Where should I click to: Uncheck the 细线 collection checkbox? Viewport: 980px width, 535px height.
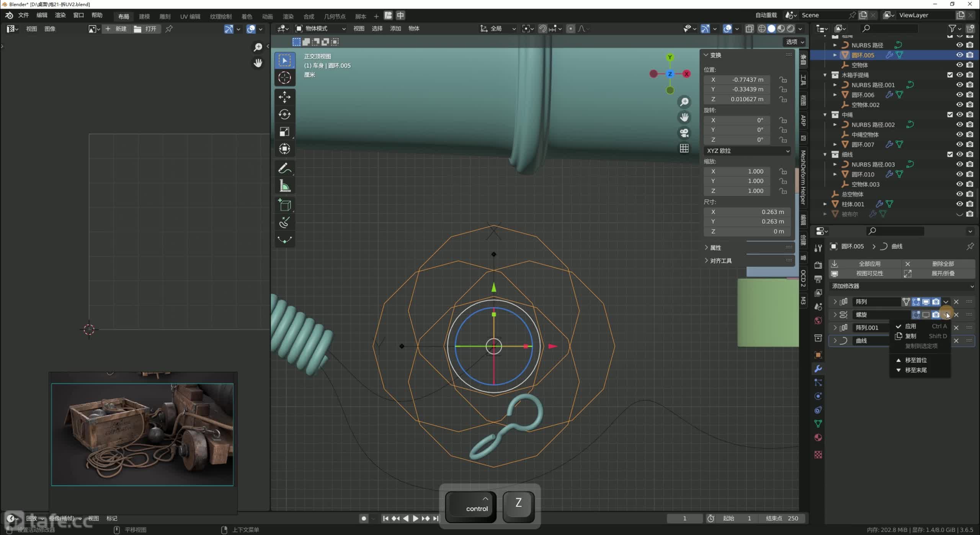pyautogui.click(x=950, y=155)
